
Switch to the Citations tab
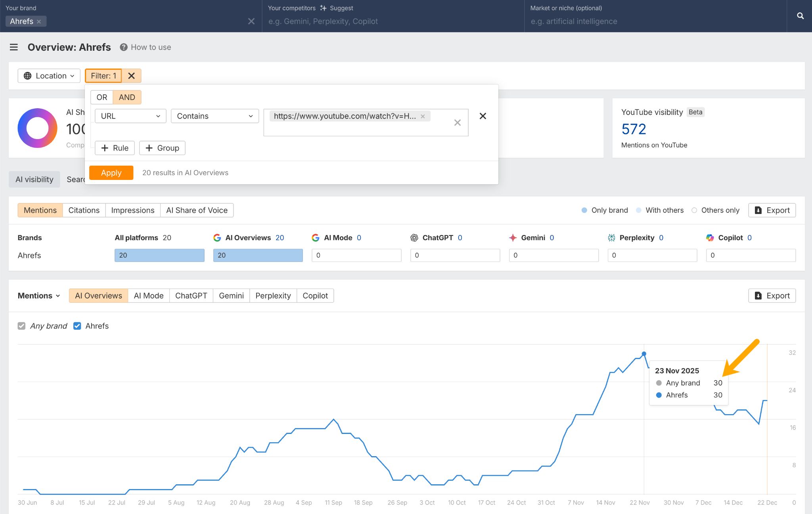[84, 210]
